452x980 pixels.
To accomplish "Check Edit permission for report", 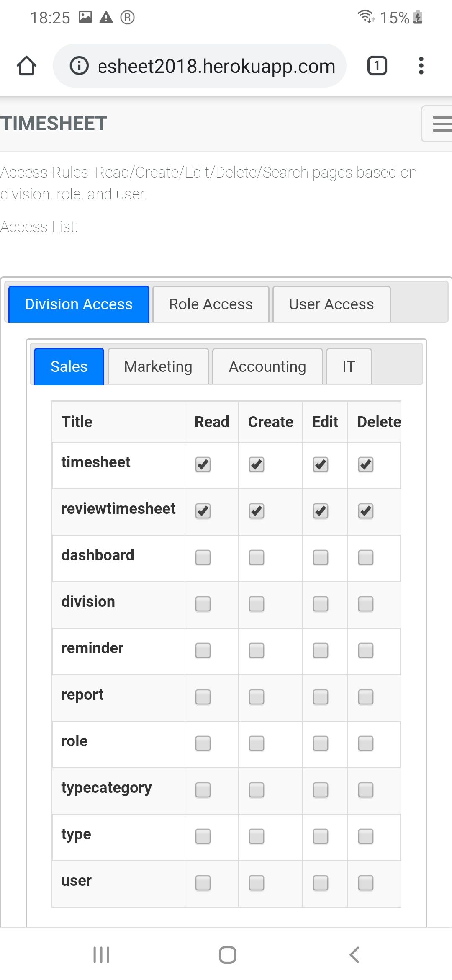I will 321,697.
